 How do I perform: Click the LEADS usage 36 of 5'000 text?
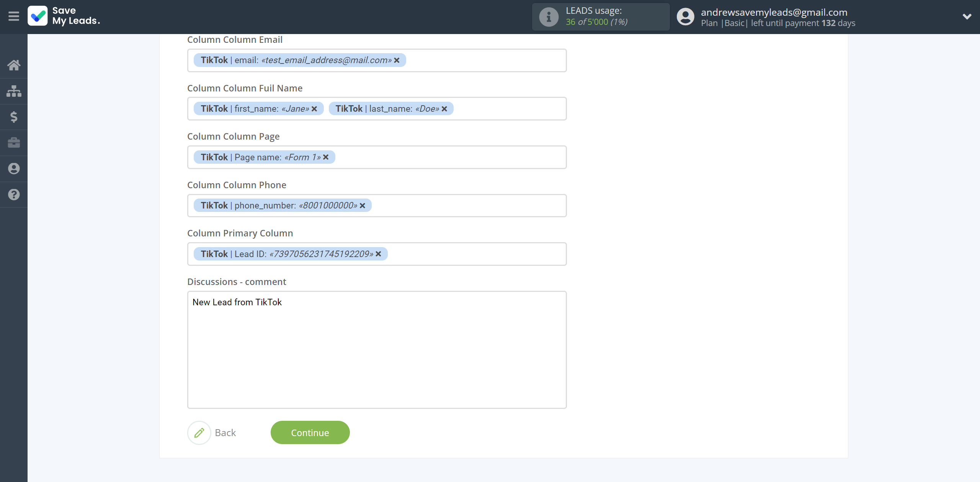(597, 22)
